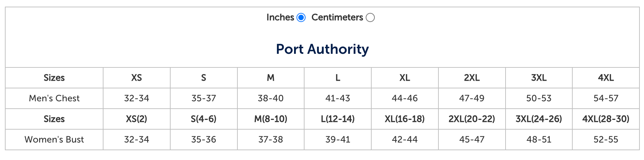
Task: Click the 4XL column header
Action: (x=606, y=78)
